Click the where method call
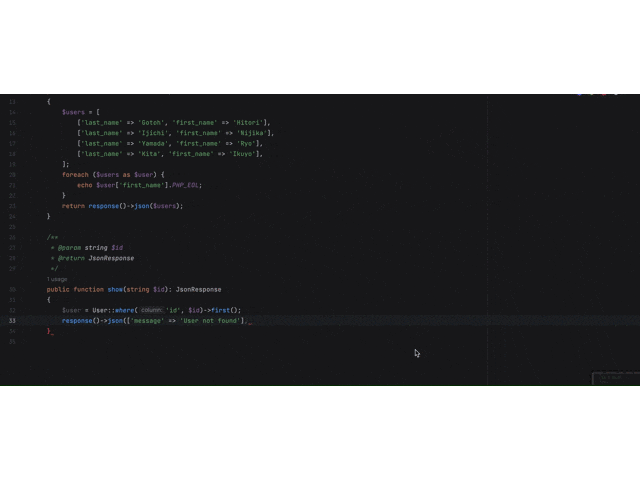 (x=124, y=310)
